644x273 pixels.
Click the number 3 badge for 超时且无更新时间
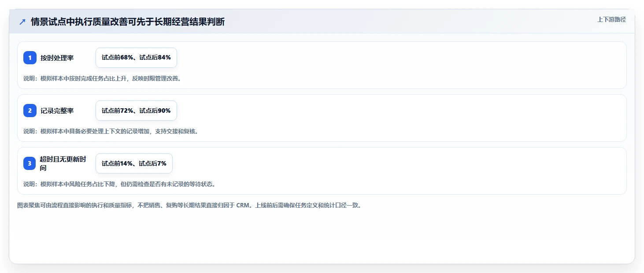point(30,163)
